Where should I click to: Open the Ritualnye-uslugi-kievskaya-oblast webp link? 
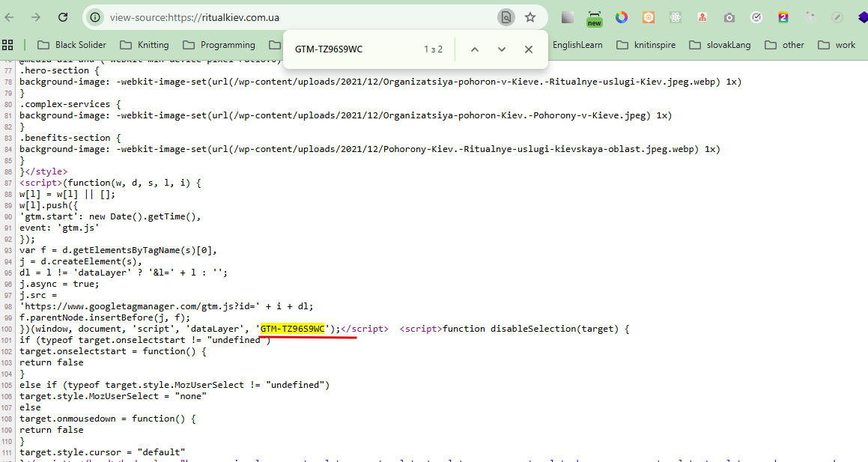(464, 150)
